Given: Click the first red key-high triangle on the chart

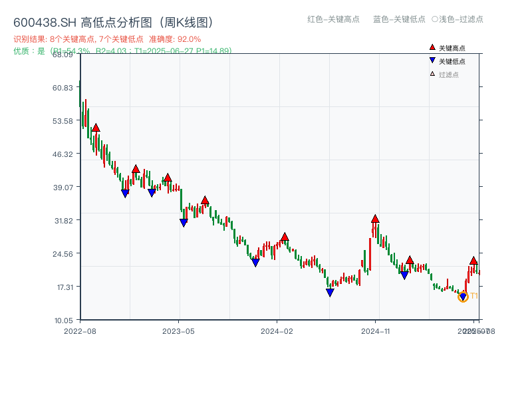Looking at the screenshot, I should tap(96, 126).
